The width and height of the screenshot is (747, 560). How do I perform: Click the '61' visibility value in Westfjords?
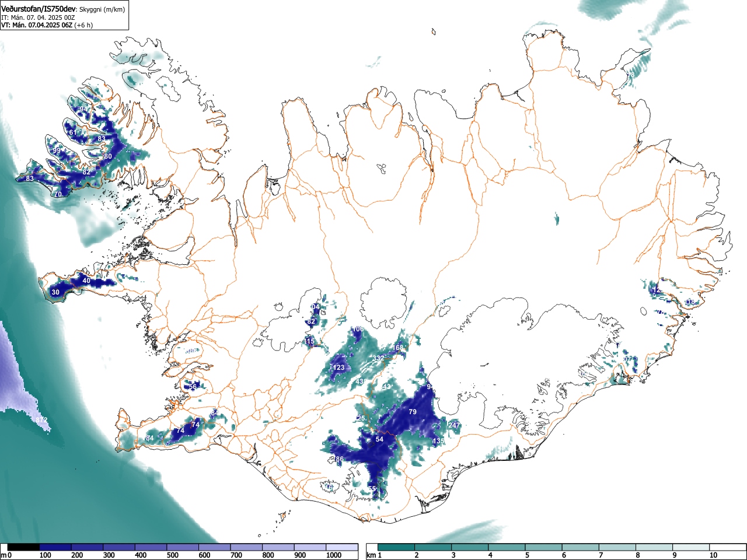coord(73,132)
